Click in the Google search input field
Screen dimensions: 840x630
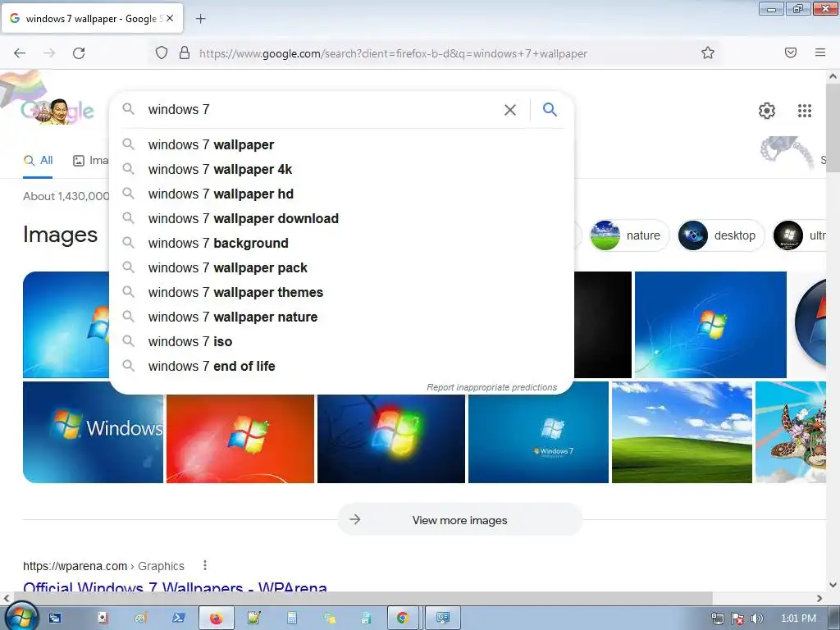pyautogui.click(x=322, y=110)
